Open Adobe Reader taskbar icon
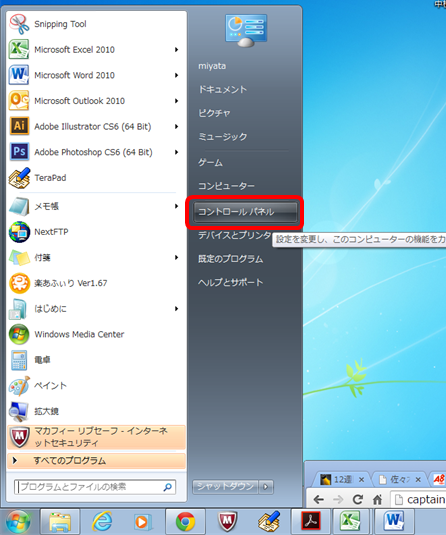This screenshot has height=535, width=446. [x=311, y=522]
